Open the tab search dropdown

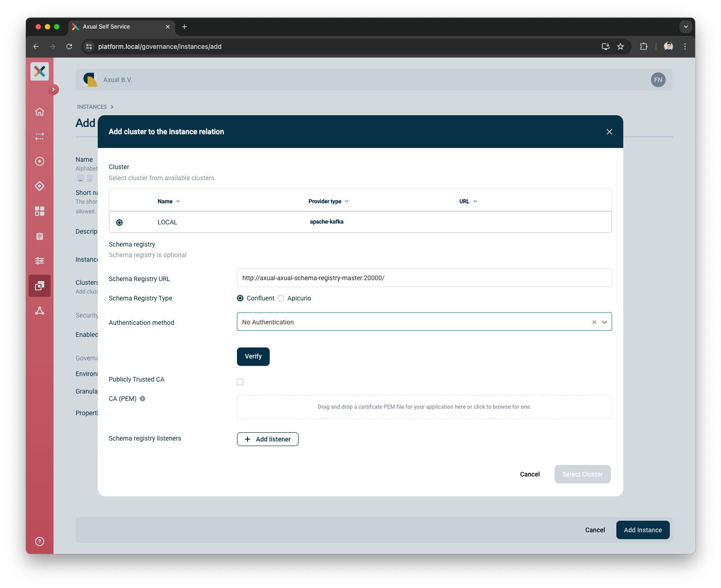[686, 27]
